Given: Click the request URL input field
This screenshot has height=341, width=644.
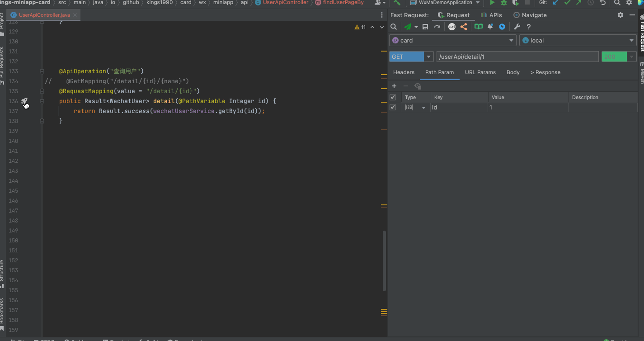Looking at the screenshot, I should (x=517, y=57).
